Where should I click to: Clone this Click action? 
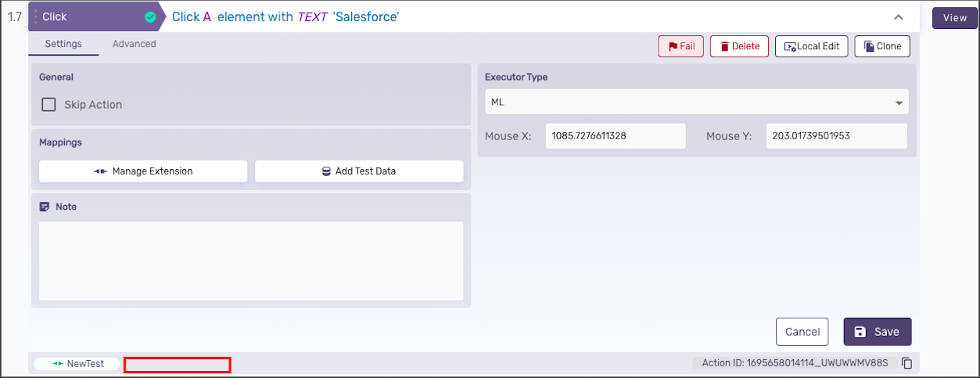point(882,46)
